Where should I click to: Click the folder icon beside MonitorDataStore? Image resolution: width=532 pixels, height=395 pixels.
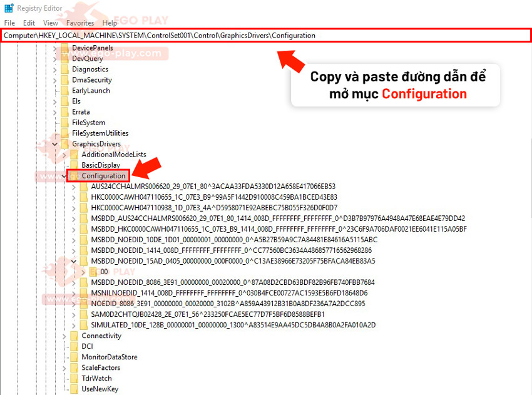click(74, 357)
